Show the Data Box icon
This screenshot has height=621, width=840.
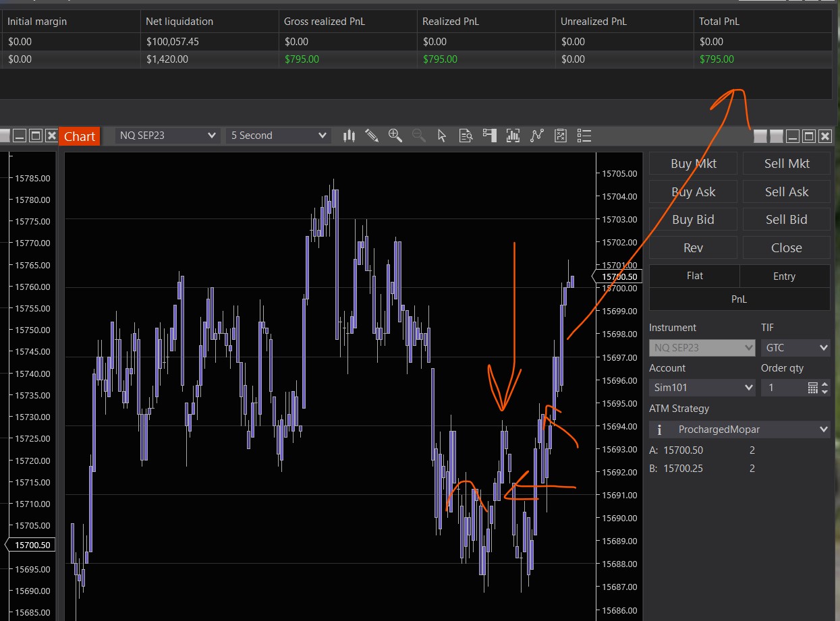[x=466, y=136]
